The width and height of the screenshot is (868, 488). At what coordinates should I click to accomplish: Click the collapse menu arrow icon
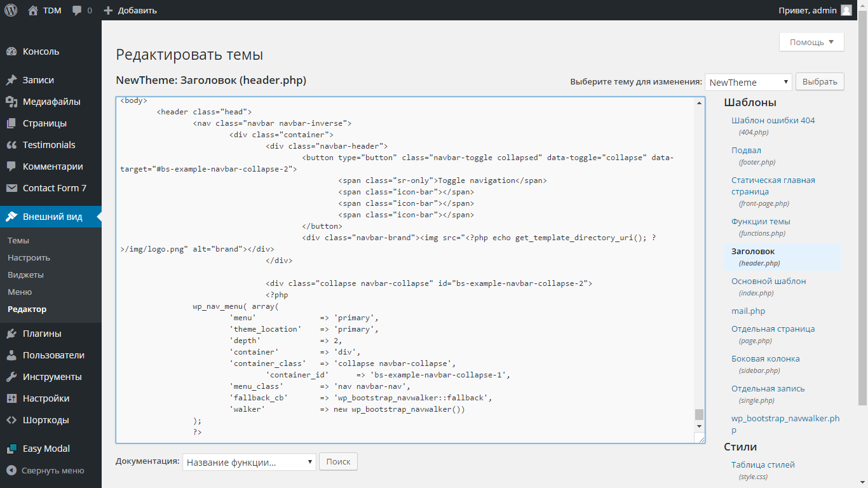click(11, 471)
